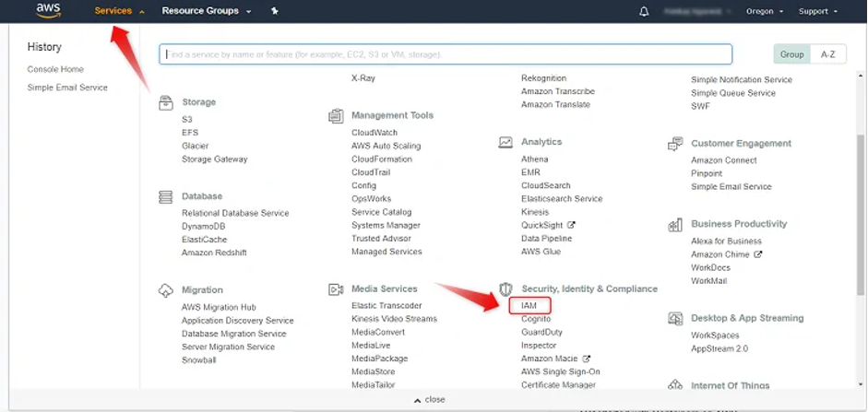Image resolution: width=868 pixels, height=412 pixels.
Task: Open Relational Database Service
Action: [x=235, y=213]
